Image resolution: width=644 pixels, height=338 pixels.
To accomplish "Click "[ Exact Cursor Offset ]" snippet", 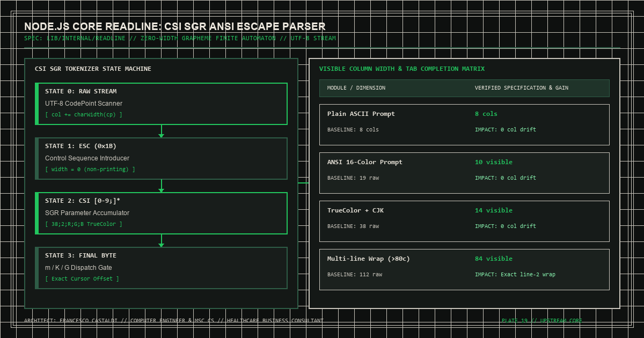I will click(82, 279).
